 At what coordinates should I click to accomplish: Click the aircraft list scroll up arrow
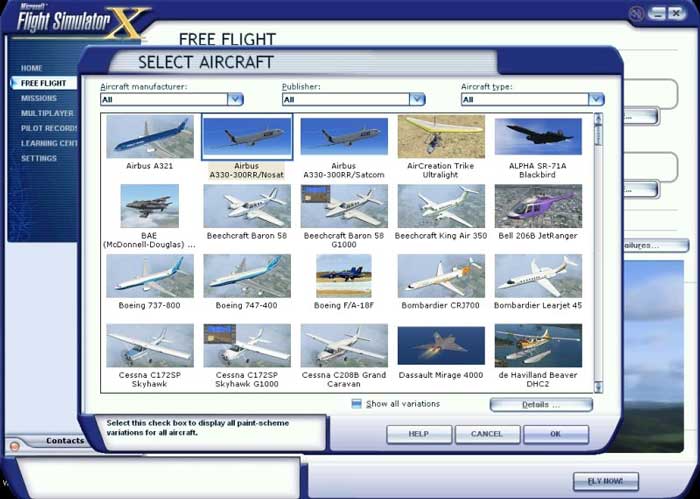coord(599,118)
